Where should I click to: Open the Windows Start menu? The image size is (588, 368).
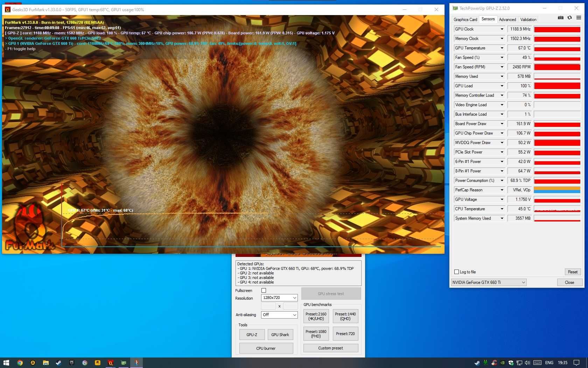(x=6, y=363)
